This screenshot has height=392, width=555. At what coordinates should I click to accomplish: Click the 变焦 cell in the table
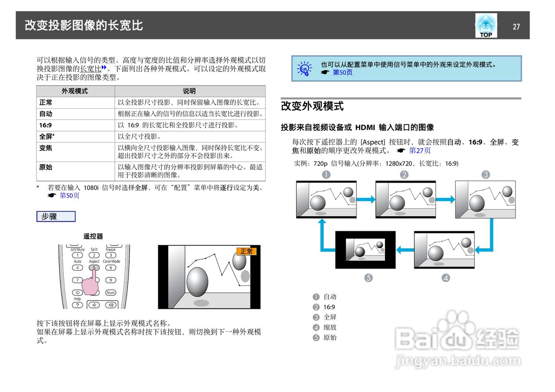pos(75,152)
